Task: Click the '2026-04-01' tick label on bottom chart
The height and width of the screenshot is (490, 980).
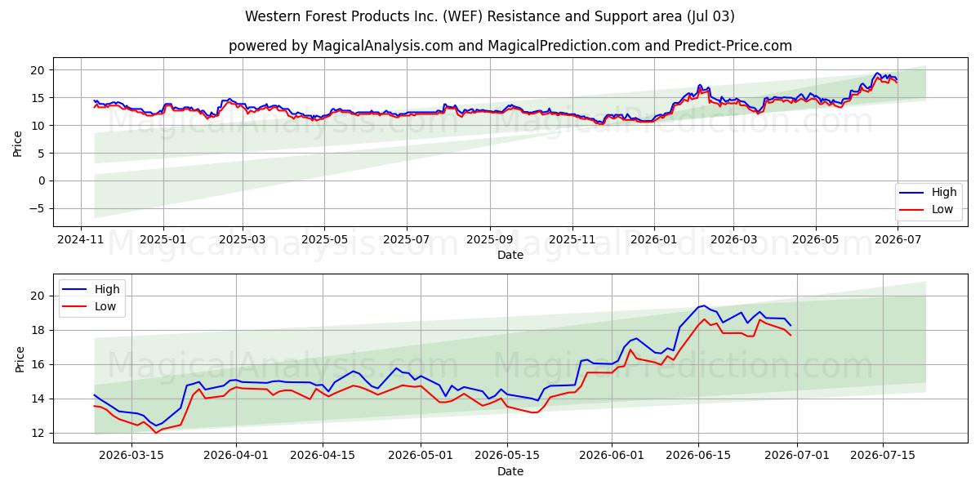Action: tap(236, 456)
